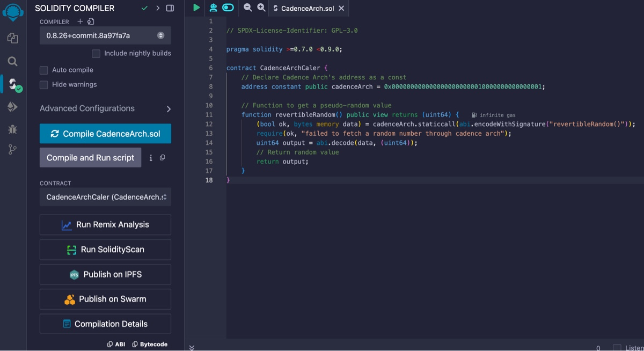Click the Compile CadenceArch.sol button
The width and height of the screenshot is (644, 351).
coord(105,134)
